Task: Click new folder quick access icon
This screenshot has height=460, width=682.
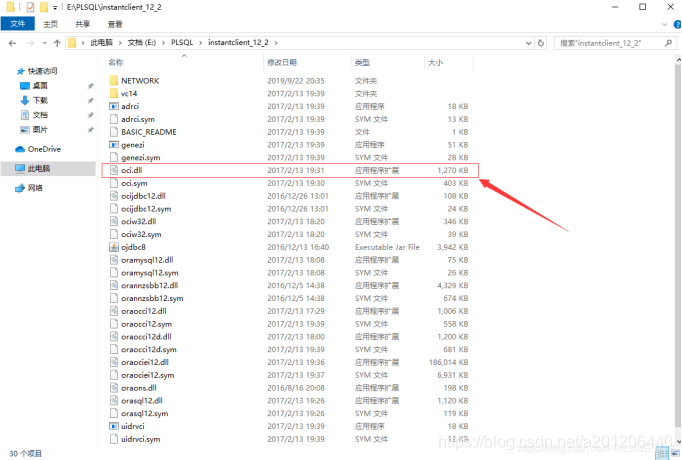Action: pos(44,7)
